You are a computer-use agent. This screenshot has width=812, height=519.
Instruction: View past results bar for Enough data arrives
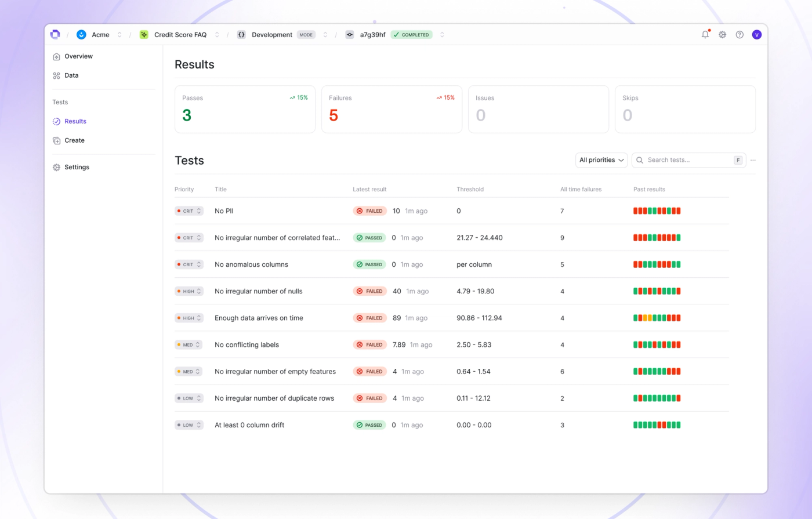pos(657,318)
